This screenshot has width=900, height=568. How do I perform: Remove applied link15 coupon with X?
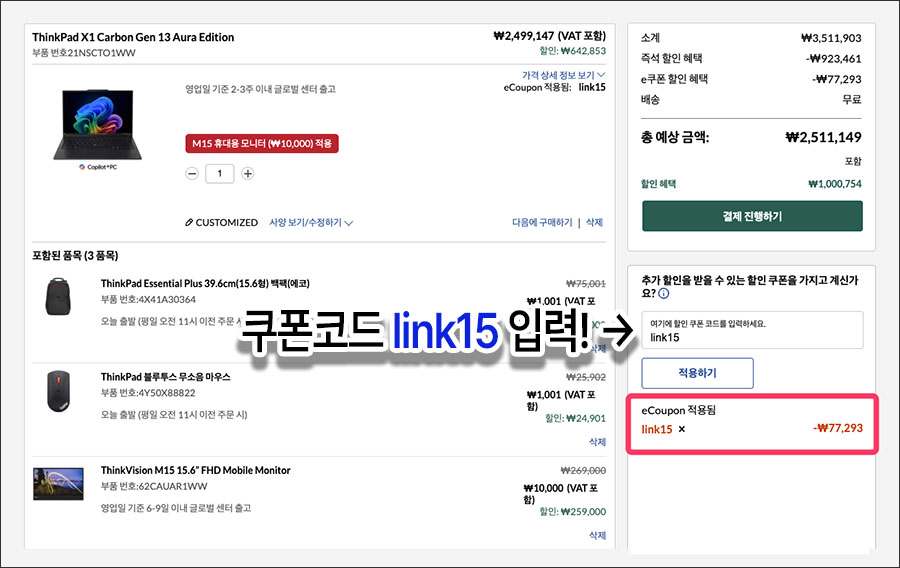click(x=681, y=429)
